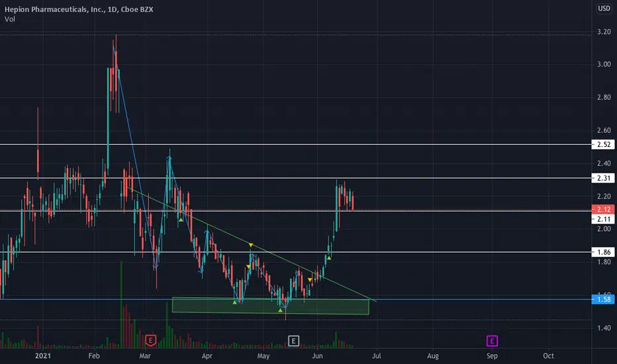This screenshot has width=617, height=364.
Task: Select the 1.86 horizontal line price label
Action: pyautogui.click(x=603, y=252)
